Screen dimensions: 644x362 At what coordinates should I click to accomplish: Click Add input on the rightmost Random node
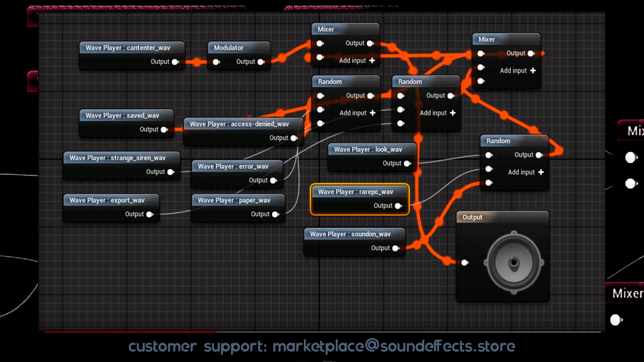pyautogui.click(x=525, y=172)
